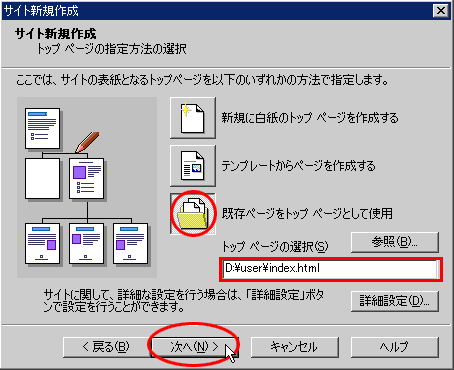Click the pencil icon in the site diagram
The image size is (454, 370).
(x=87, y=142)
